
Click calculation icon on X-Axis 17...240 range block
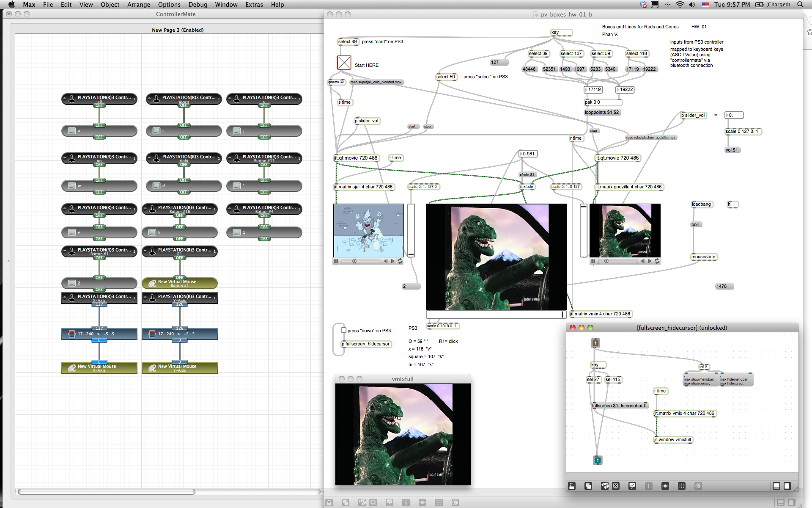(71, 334)
